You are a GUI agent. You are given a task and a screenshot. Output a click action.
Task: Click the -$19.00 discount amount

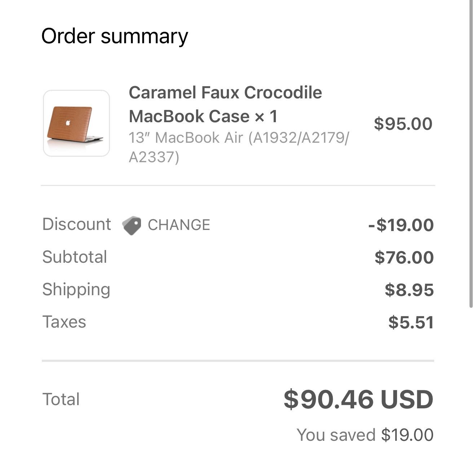401,225
